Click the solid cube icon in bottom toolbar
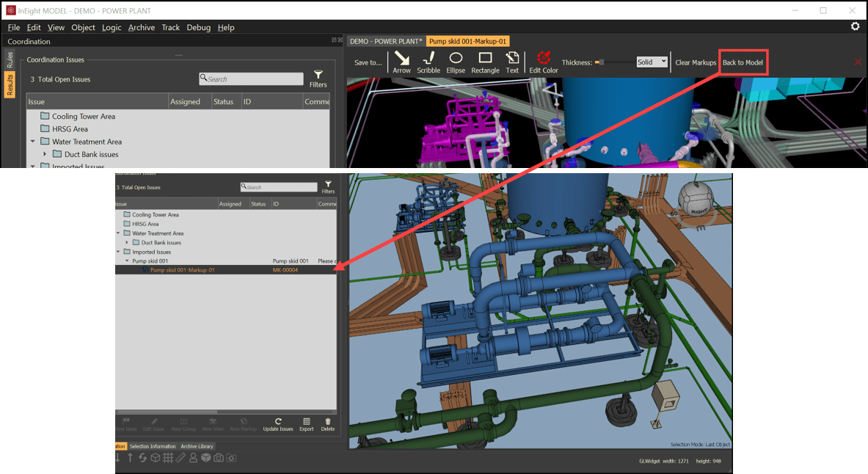868x474 pixels. click(206, 458)
